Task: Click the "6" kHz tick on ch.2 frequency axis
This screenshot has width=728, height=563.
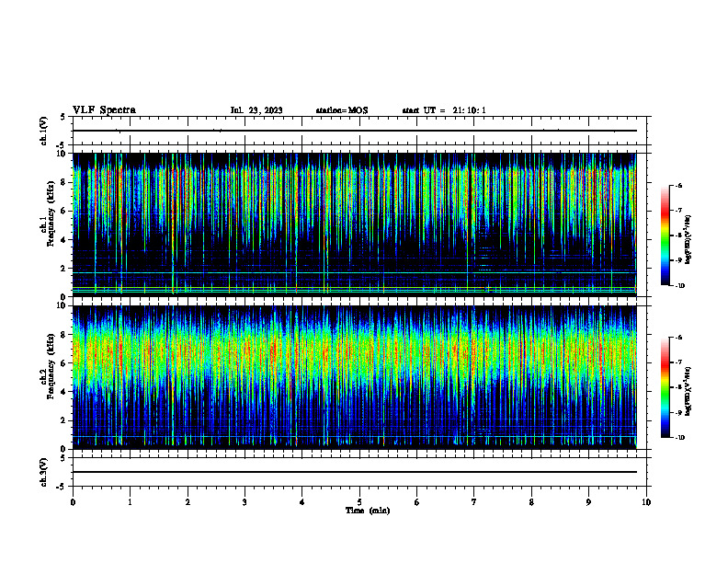Action: 63,363
